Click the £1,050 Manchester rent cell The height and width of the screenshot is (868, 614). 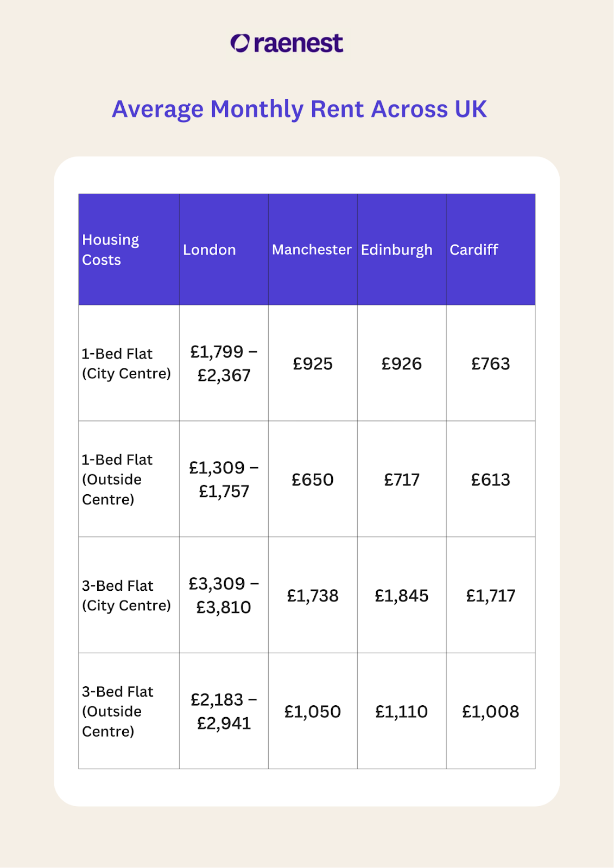tap(313, 711)
